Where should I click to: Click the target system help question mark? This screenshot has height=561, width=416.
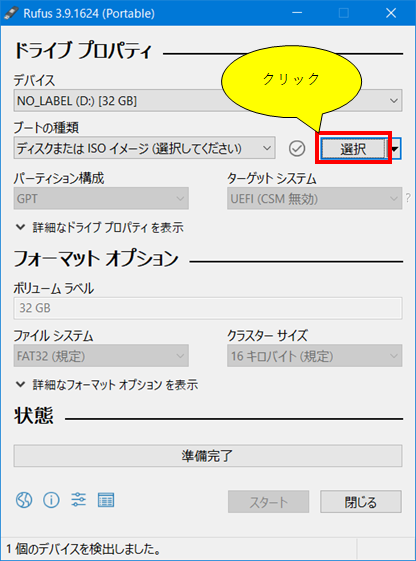(x=408, y=198)
